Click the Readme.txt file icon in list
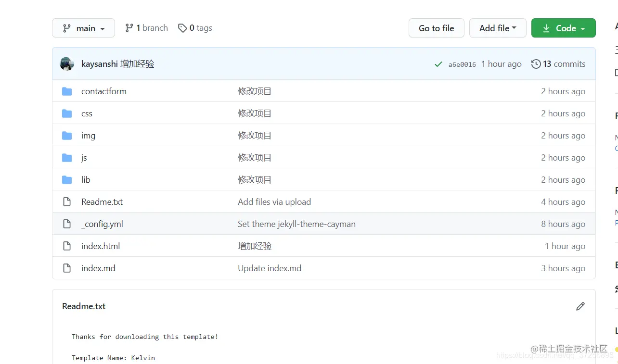The height and width of the screenshot is (364, 618). point(67,202)
